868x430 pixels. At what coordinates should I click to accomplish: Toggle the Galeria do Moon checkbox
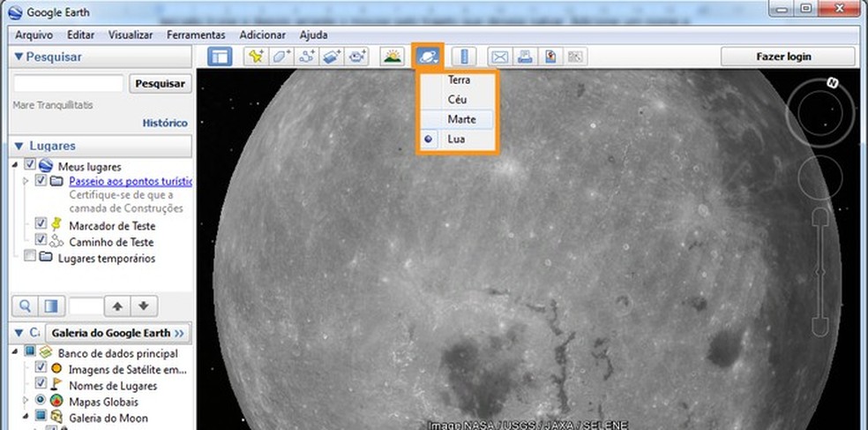click(x=41, y=415)
